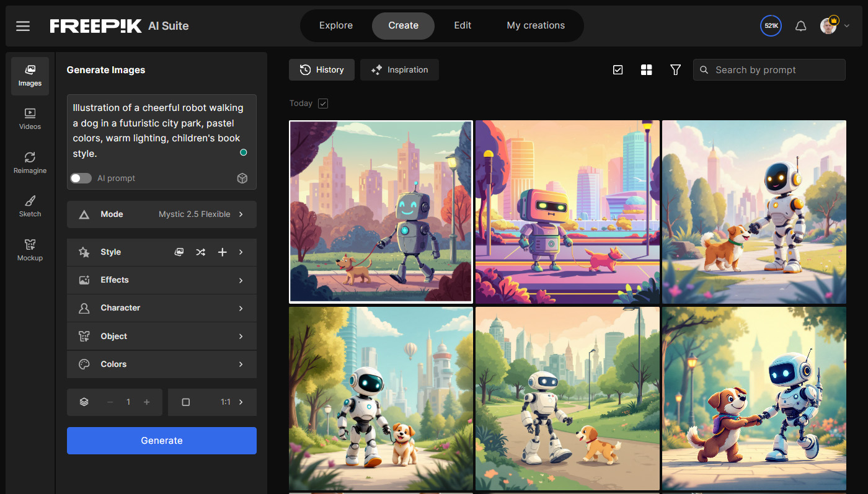This screenshot has height=494, width=868.
Task: Check the Today selection checkbox
Action: coord(323,104)
